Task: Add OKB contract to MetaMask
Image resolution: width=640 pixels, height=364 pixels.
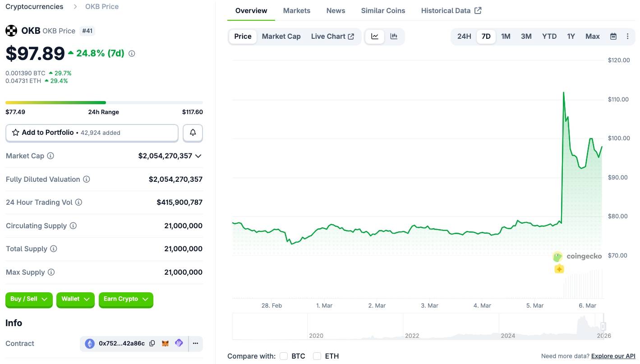Action: point(165,343)
